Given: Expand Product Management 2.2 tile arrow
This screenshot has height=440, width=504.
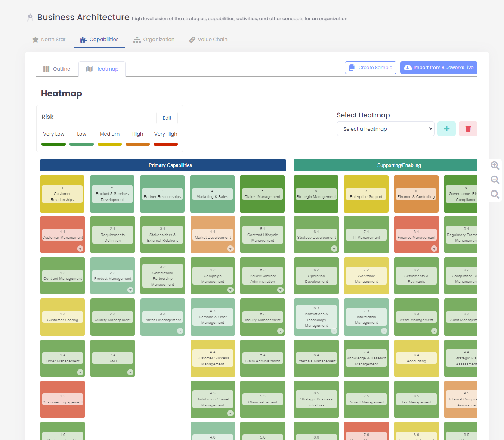Looking at the screenshot, I should coord(130,290).
